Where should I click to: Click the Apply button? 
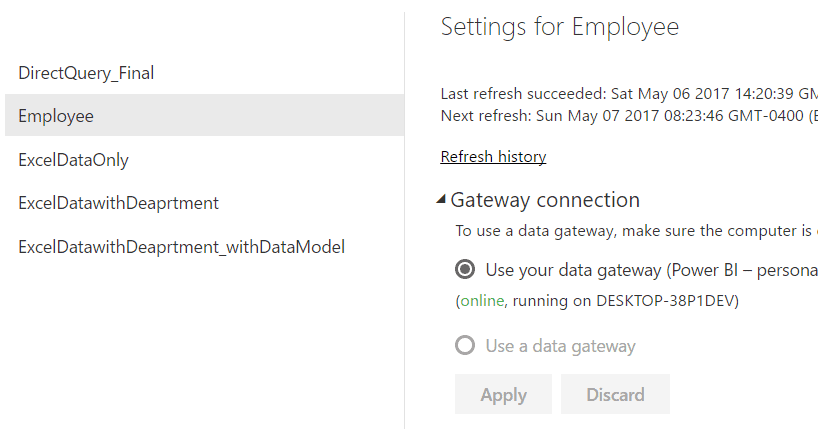click(x=503, y=394)
